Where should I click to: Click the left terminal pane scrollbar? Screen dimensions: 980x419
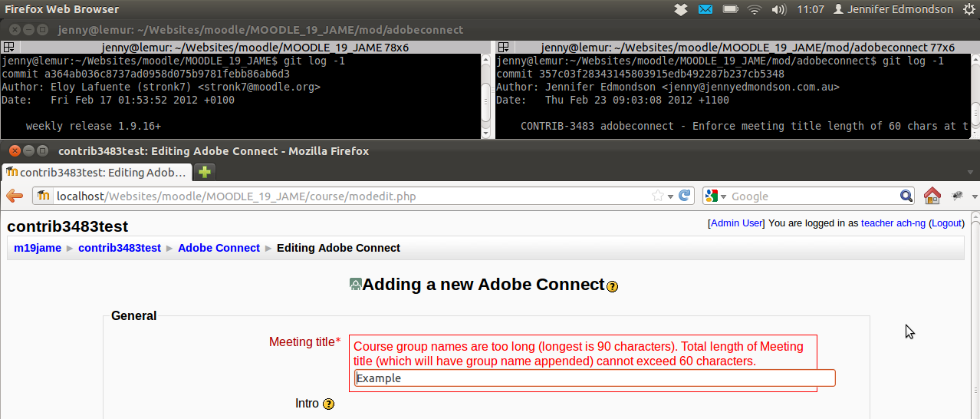coord(485,95)
